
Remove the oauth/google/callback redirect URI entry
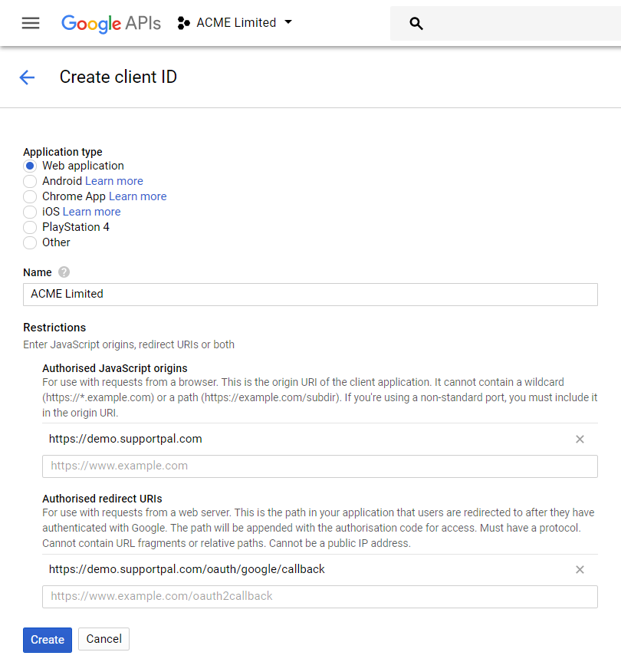(580, 569)
